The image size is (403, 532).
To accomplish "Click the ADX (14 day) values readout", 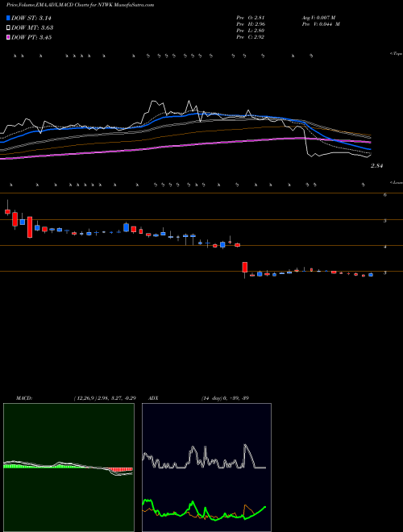I will tap(225, 398).
